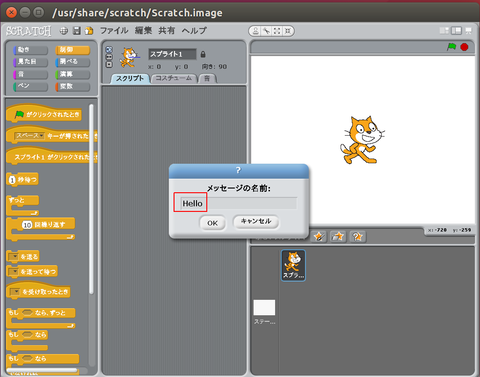
Task: Click the キャンセル button in dialog
Action: click(256, 221)
